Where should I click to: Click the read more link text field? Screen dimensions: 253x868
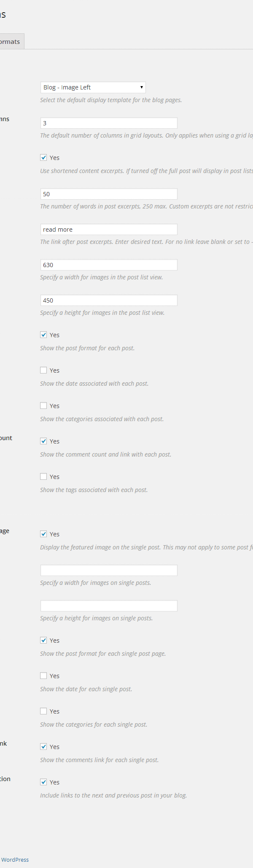pyautogui.click(x=109, y=230)
